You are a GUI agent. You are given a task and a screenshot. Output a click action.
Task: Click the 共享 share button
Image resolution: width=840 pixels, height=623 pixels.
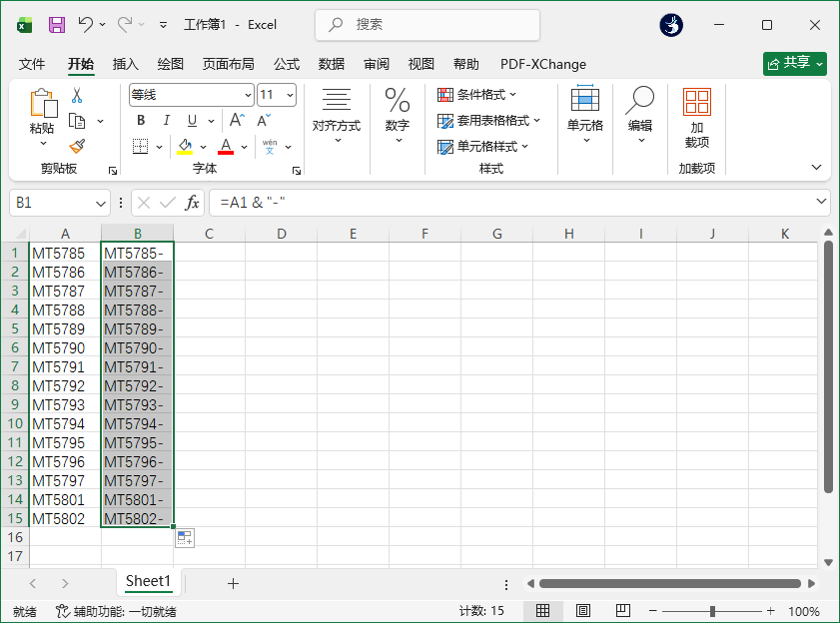[x=793, y=63]
